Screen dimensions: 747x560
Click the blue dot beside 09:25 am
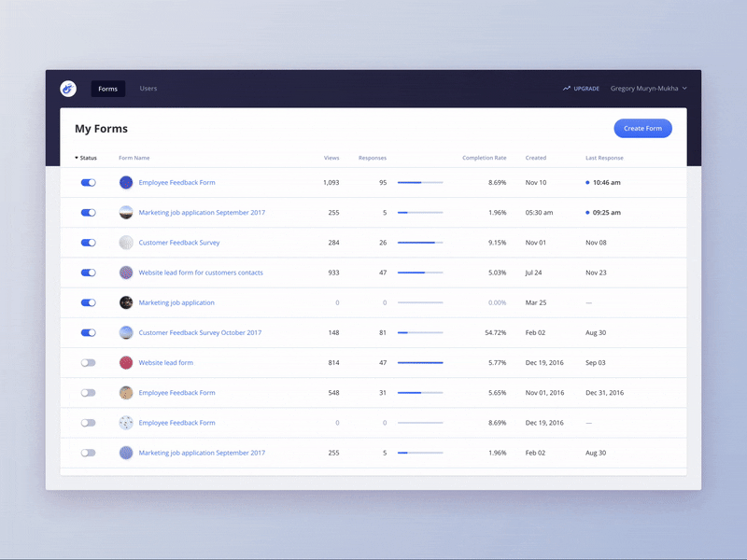[587, 213]
